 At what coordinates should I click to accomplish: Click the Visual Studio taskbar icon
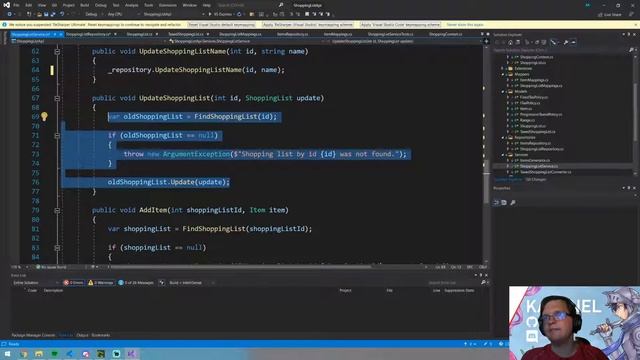click(x=131, y=354)
